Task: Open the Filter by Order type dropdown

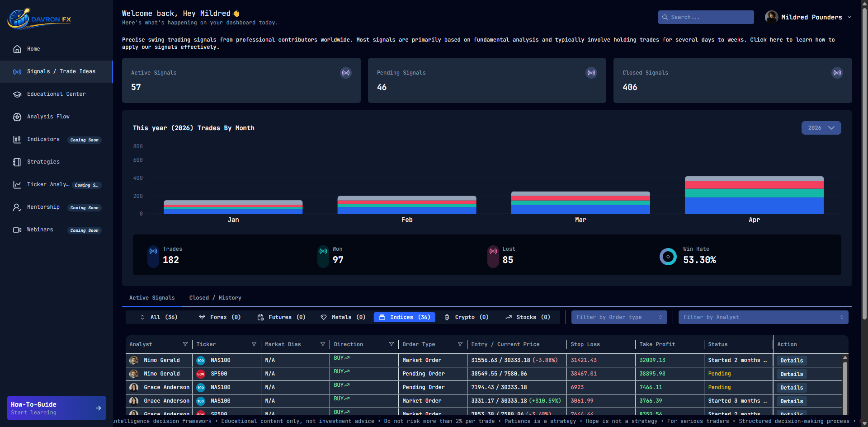Action: click(x=619, y=317)
